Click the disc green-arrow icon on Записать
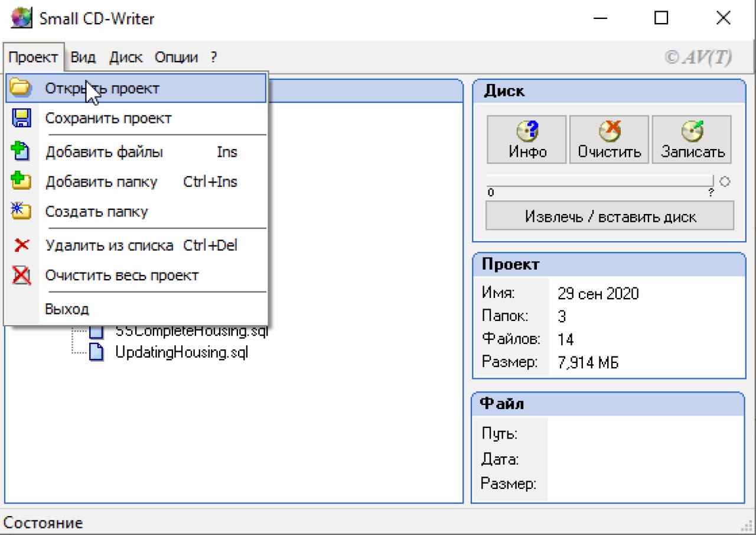The image size is (756, 535). [692, 131]
